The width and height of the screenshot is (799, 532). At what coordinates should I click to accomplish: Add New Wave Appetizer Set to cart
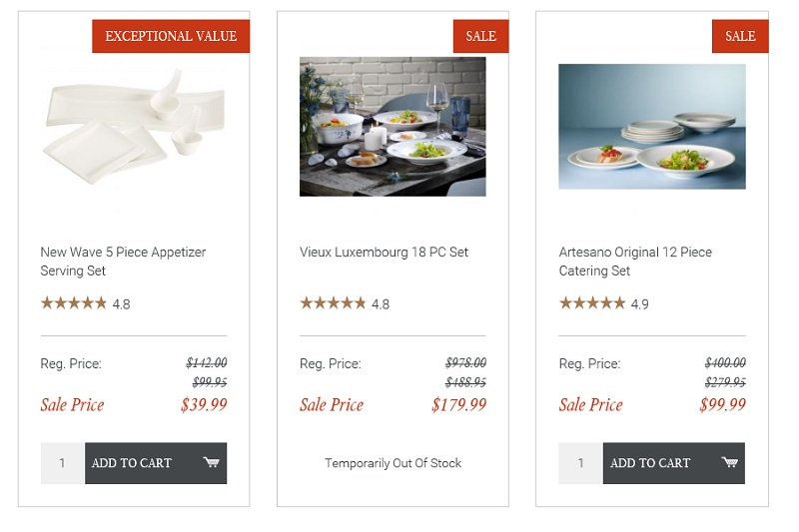click(x=156, y=463)
